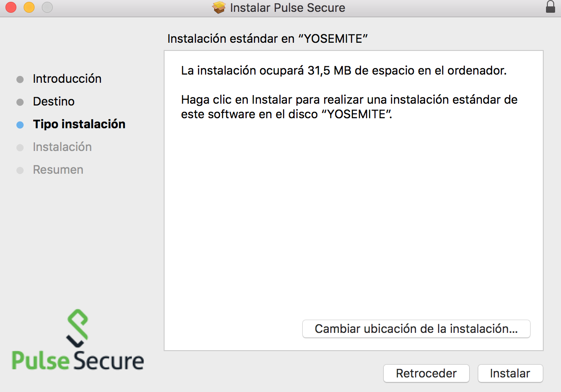Click the gray bullet beside Destino
This screenshot has width=561, height=392.
click(20, 102)
